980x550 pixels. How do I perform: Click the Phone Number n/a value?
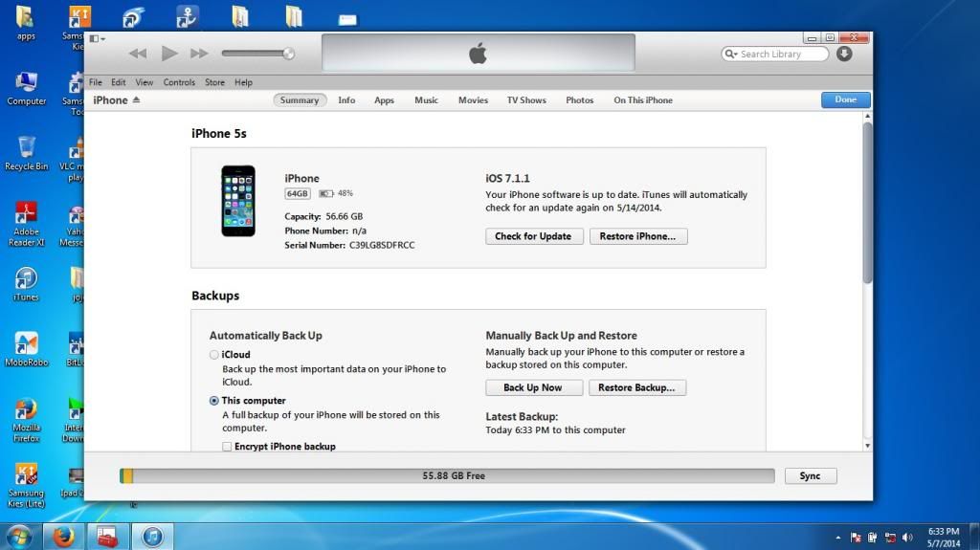tap(360, 231)
